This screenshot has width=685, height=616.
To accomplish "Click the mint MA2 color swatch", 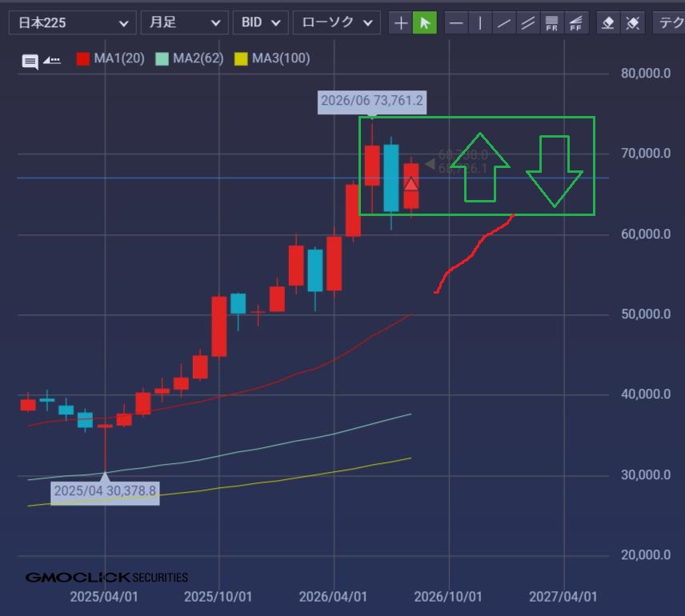I will 162,59.
